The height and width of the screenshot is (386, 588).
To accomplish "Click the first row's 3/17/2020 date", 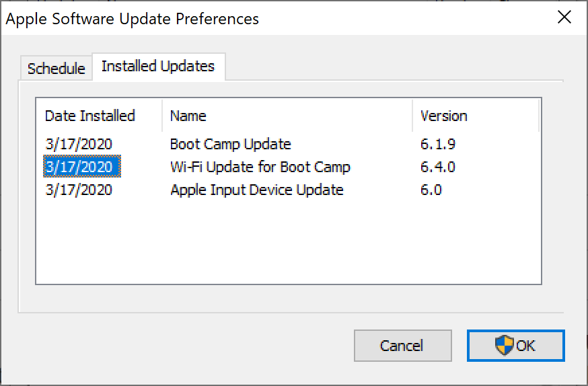I will pos(78,144).
